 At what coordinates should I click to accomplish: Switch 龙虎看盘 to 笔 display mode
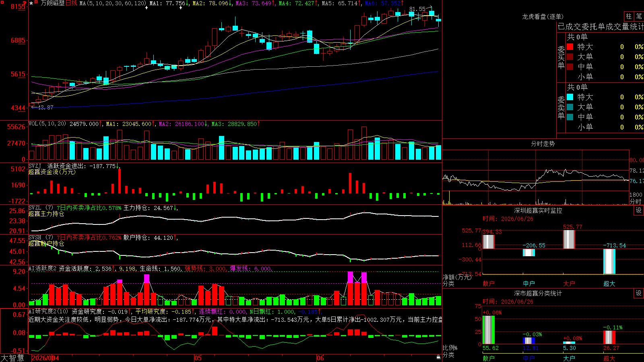pyautogui.click(x=639, y=16)
